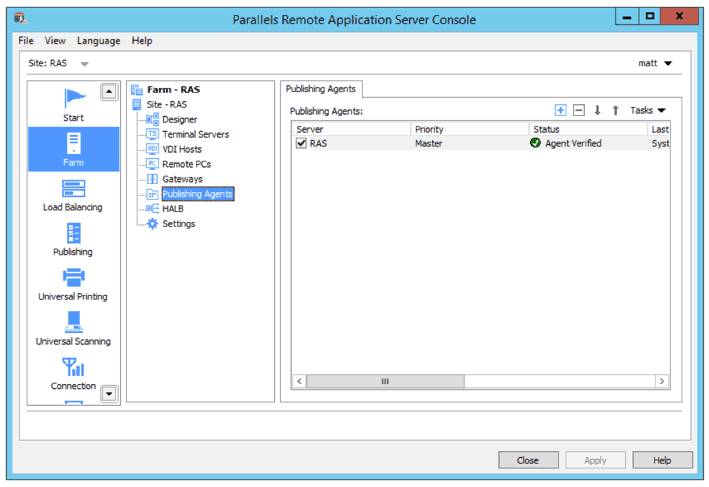Move agent priority up with up arrow
The height and width of the screenshot is (487, 709).
tap(615, 110)
